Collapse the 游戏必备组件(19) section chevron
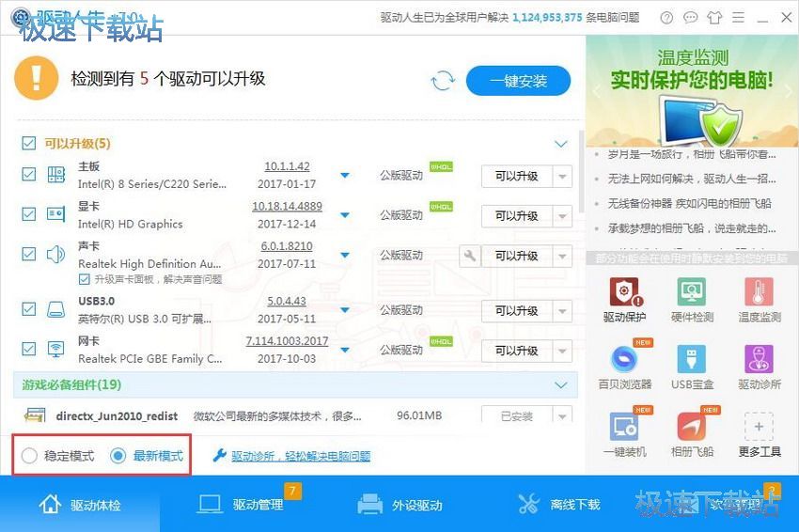 tap(561, 384)
